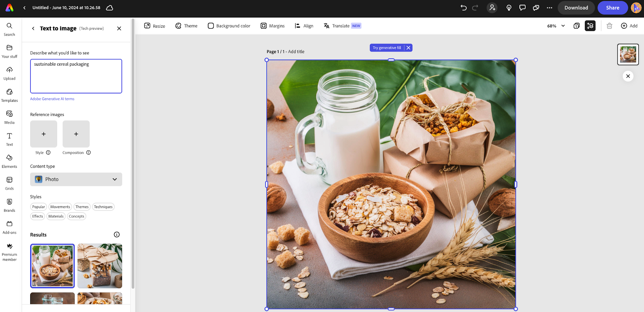Undo the last action

coord(463,8)
